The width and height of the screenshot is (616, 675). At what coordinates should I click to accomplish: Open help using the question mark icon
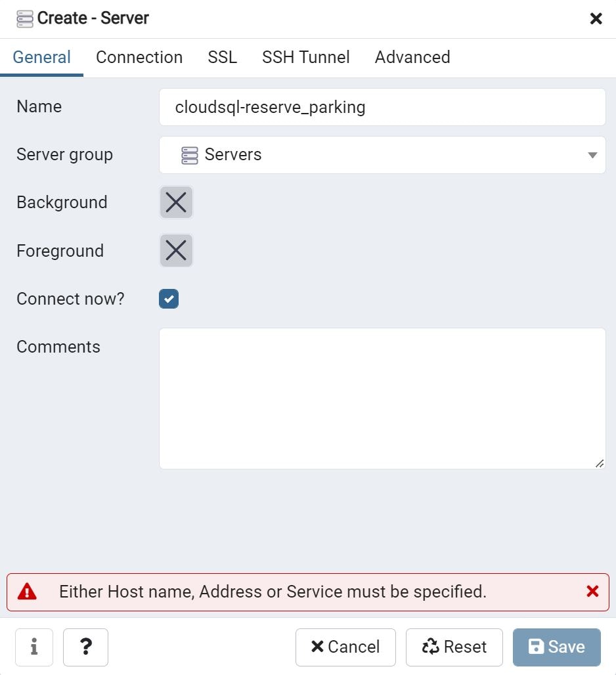(x=85, y=647)
